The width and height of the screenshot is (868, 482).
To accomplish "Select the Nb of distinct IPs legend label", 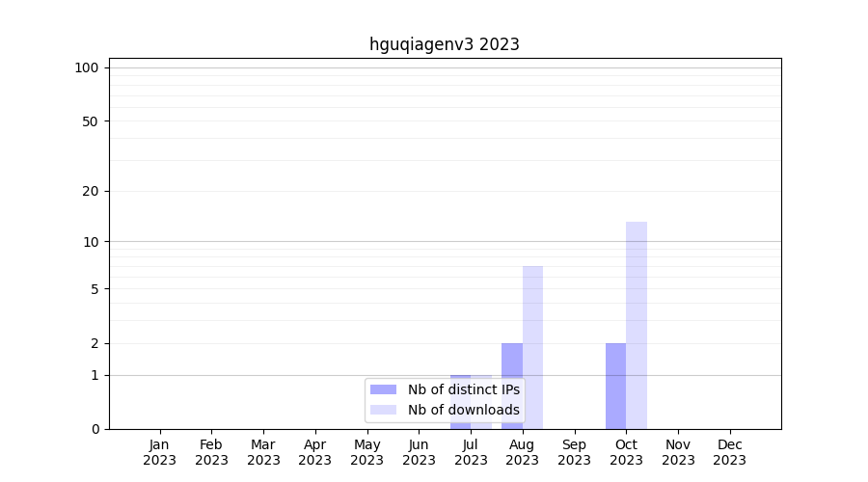I will [463, 389].
